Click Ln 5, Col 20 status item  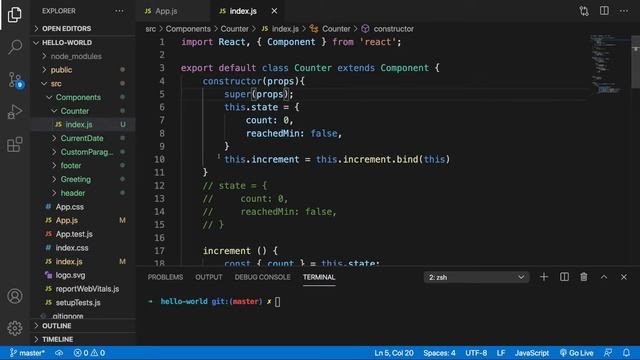point(394,353)
